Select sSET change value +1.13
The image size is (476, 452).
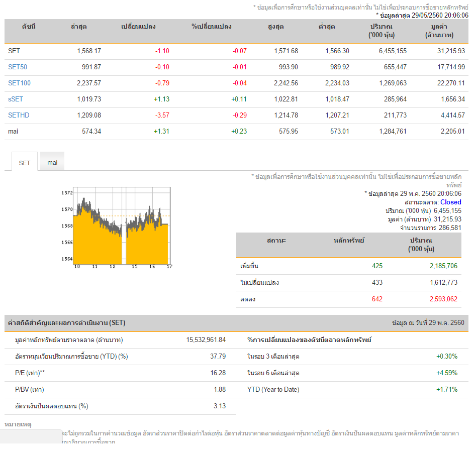(x=161, y=99)
